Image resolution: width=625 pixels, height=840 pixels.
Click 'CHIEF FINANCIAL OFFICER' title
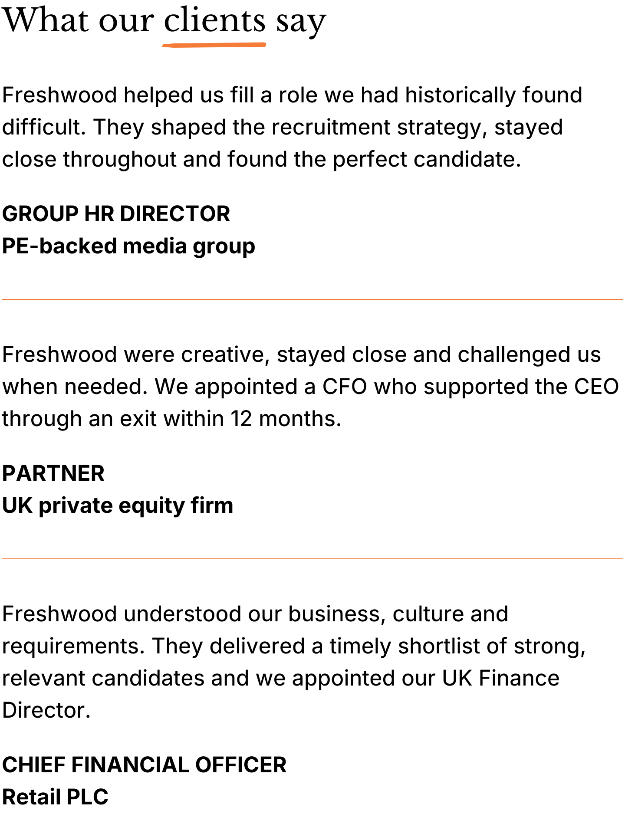tap(144, 765)
